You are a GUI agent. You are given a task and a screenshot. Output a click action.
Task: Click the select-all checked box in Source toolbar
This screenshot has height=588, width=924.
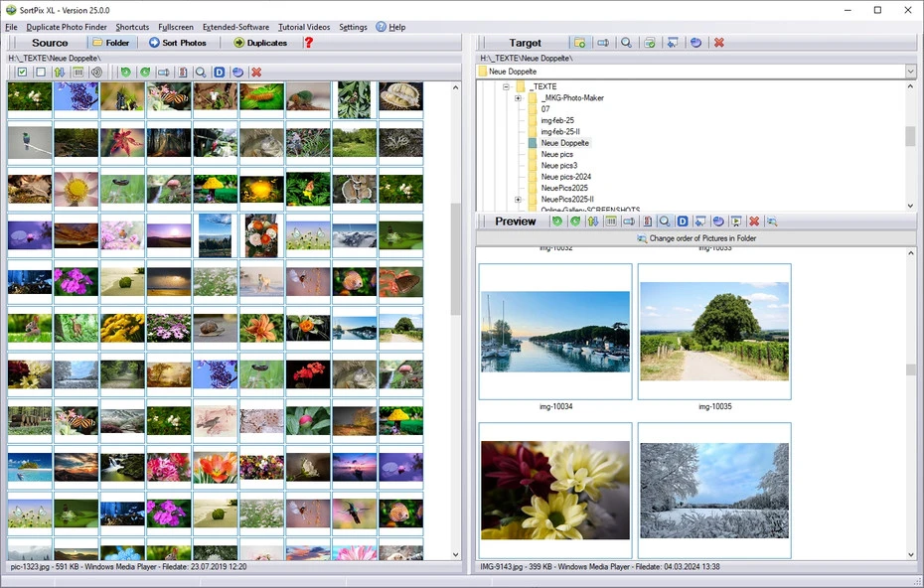click(22, 73)
